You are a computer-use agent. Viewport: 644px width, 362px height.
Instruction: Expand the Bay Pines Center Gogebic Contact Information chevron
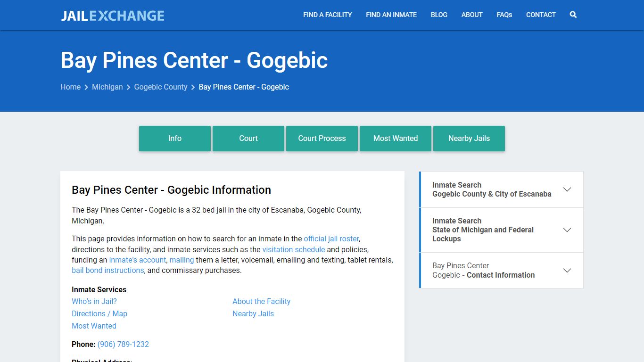click(x=567, y=271)
